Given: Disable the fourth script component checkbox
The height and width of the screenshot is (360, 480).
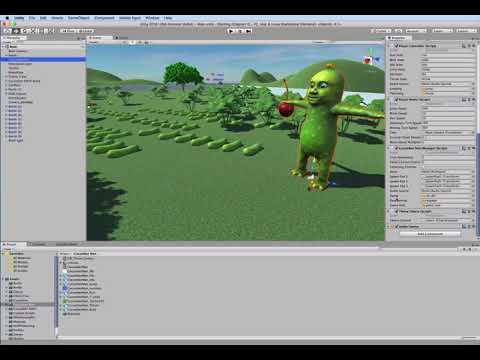Looking at the screenshot, I should pyautogui.click(x=396, y=211).
